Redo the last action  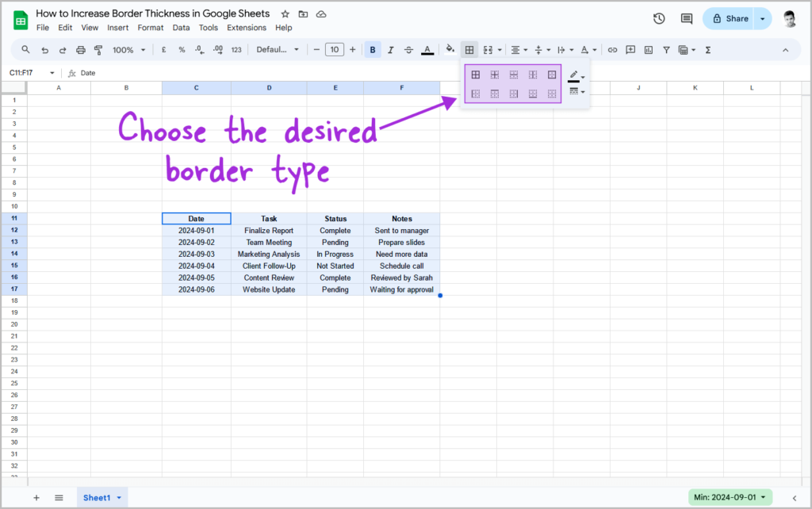click(x=63, y=50)
